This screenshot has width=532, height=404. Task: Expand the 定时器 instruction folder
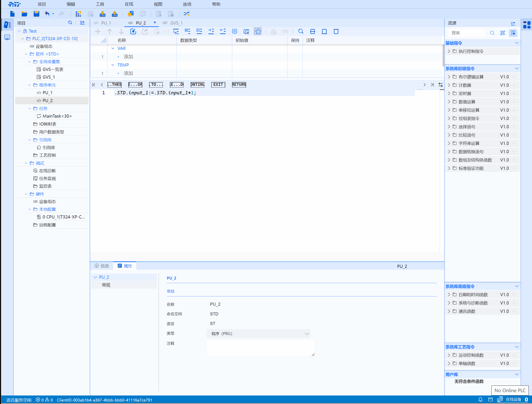(x=449, y=93)
